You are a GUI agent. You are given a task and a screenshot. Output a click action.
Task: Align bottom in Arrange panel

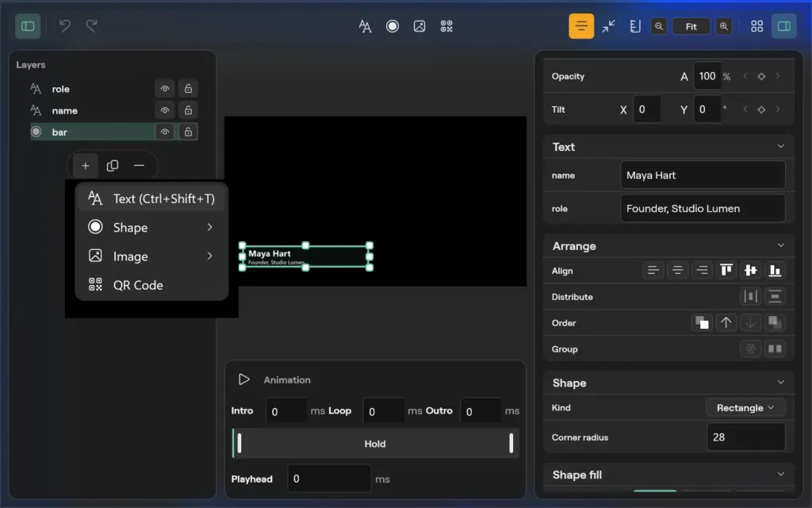(x=775, y=270)
